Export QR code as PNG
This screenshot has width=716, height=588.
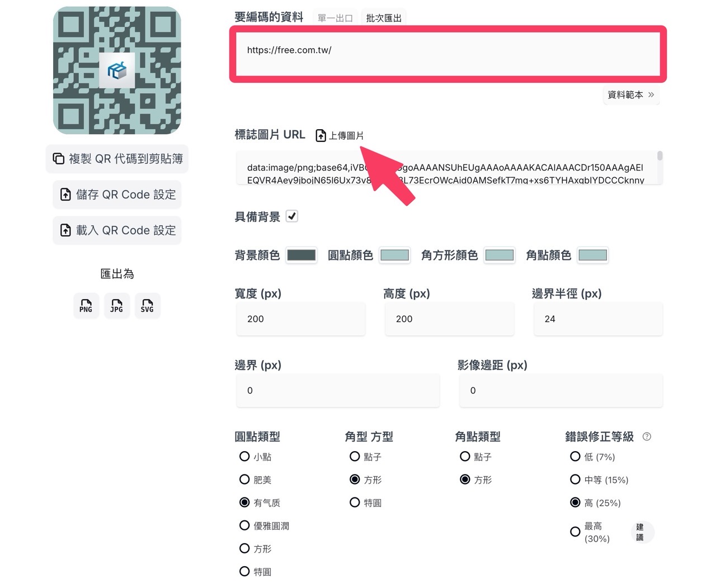click(x=86, y=306)
